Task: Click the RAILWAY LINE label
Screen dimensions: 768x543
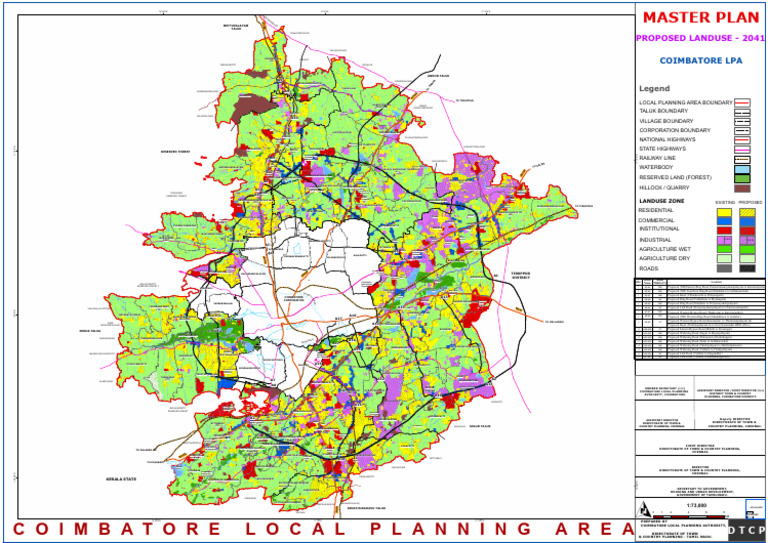Action: point(658,158)
